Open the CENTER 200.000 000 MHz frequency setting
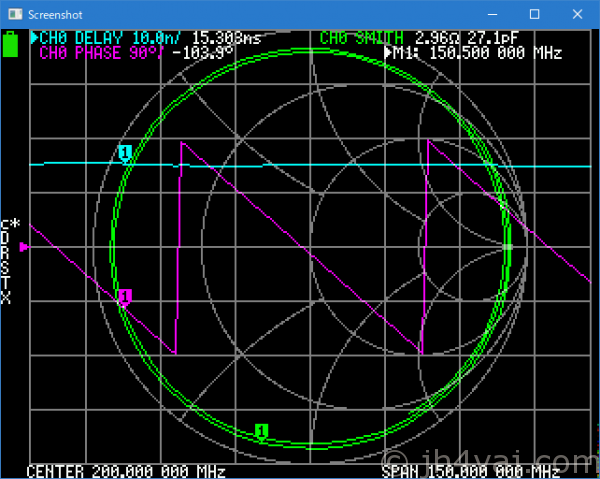Screen dimensions: 600x479 (125, 471)
